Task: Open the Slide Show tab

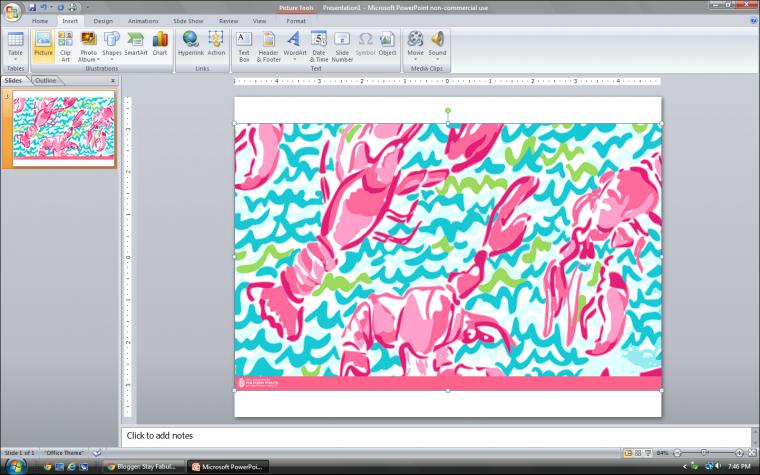Action: tap(188, 21)
